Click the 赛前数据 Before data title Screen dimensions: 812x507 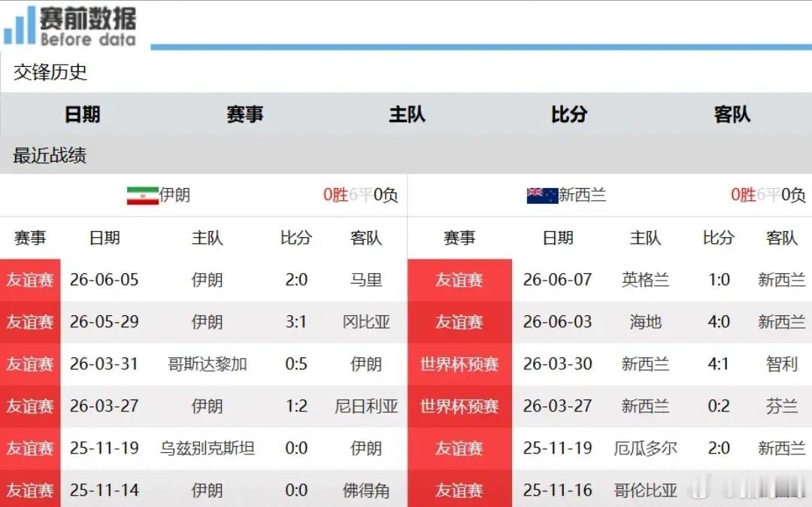tap(88, 26)
